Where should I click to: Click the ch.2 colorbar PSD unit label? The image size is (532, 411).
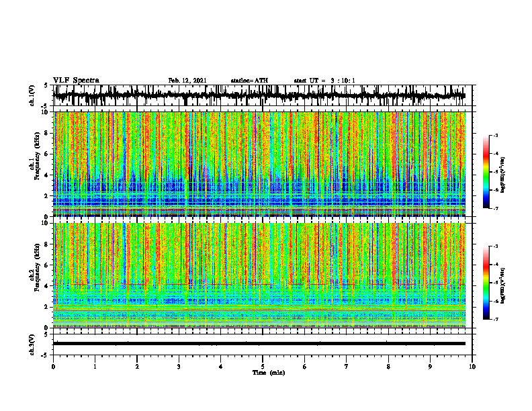(503, 285)
